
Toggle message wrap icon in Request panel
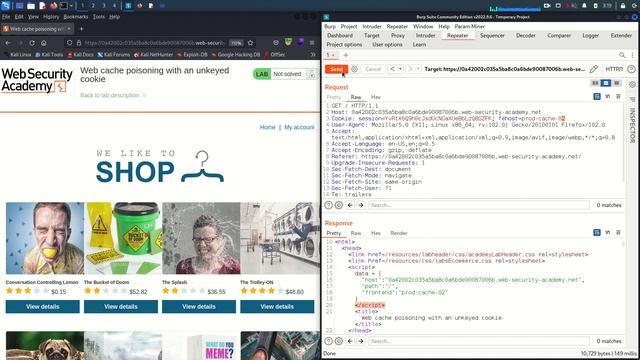tap(597, 96)
